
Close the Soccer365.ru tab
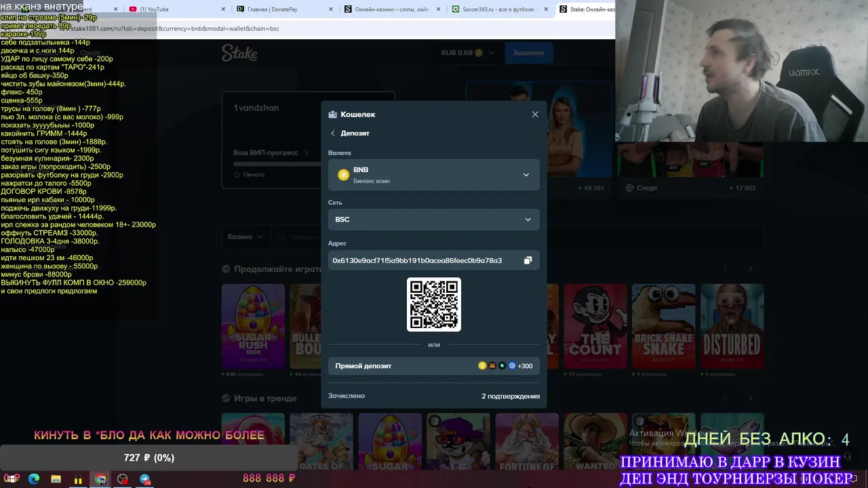coord(547,9)
